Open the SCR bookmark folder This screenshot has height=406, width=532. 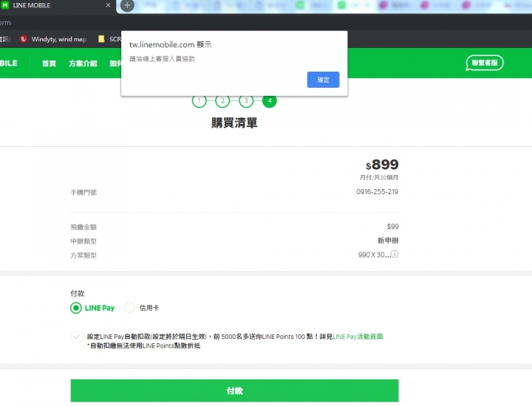tap(109, 39)
